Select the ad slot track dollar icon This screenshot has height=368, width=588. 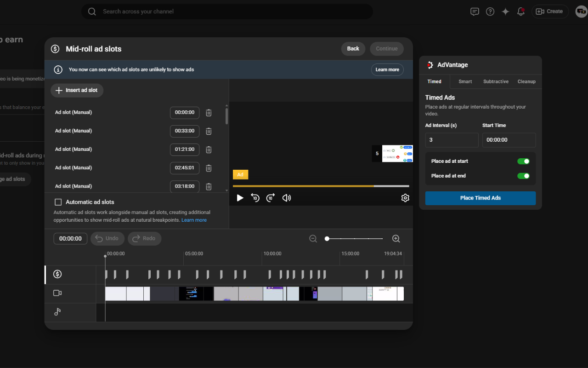pos(57,274)
